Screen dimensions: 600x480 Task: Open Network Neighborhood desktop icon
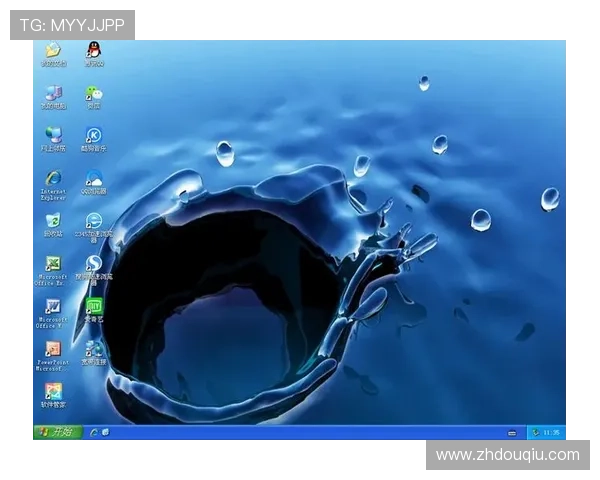pyautogui.click(x=53, y=135)
